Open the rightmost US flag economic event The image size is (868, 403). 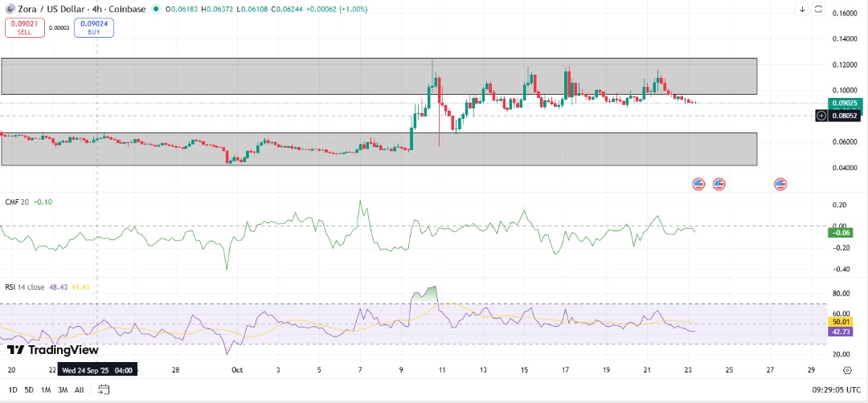pyautogui.click(x=780, y=185)
